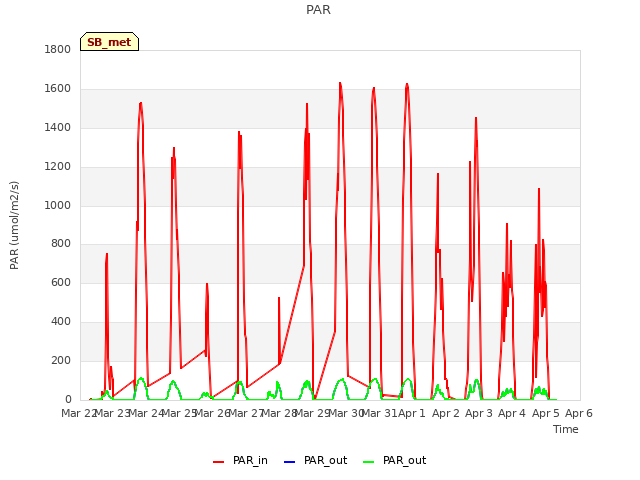Screen dimensions: 640x480
Task: Click the Apr 2 x-axis date label
Action: [446, 413]
